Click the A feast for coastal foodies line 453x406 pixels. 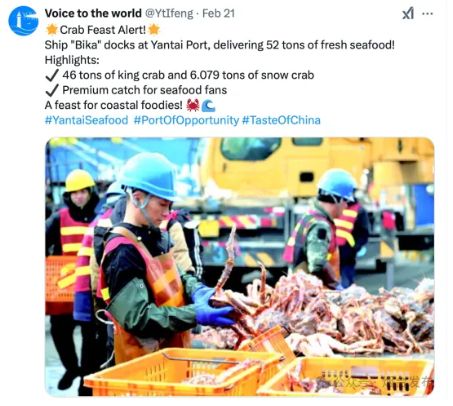click(x=114, y=105)
